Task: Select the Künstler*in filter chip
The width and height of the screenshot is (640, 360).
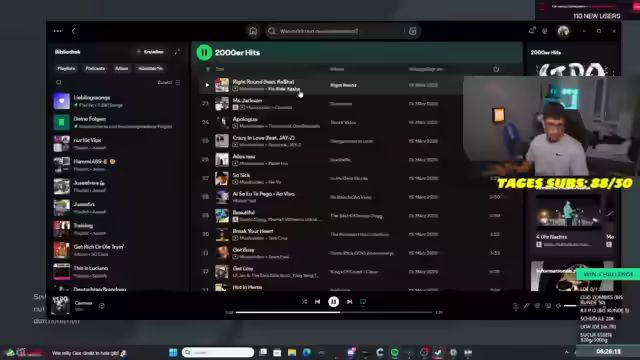Action: pos(151,69)
